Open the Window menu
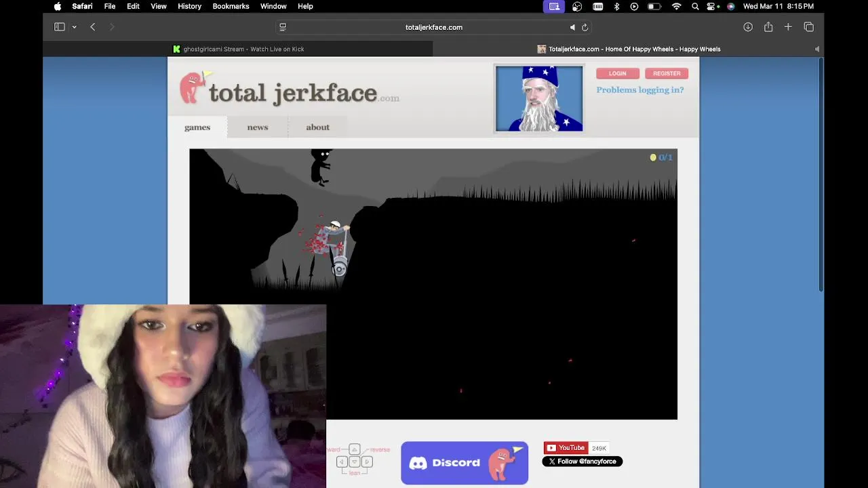Screen dimensions: 868x488 (273, 6)
